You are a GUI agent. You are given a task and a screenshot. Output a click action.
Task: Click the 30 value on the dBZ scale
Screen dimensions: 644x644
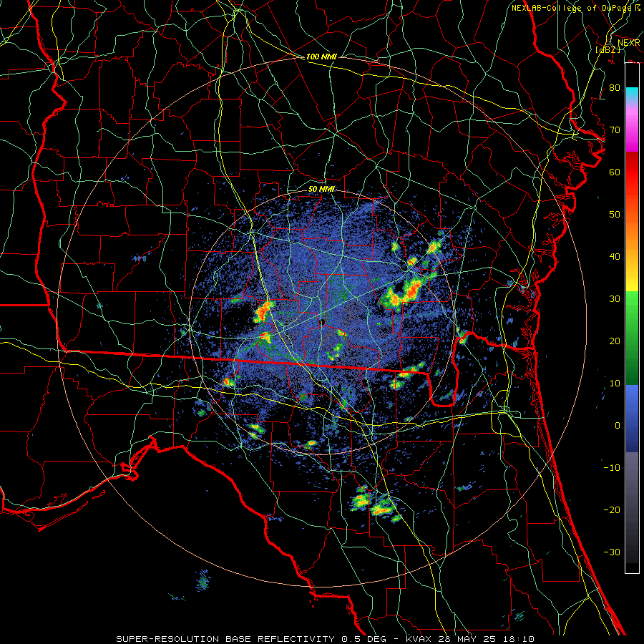coord(615,299)
